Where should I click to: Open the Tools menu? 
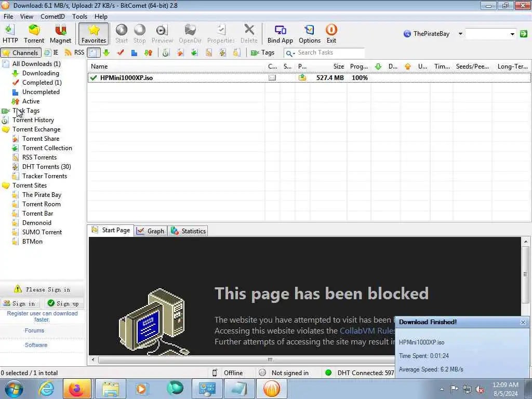[79, 16]
